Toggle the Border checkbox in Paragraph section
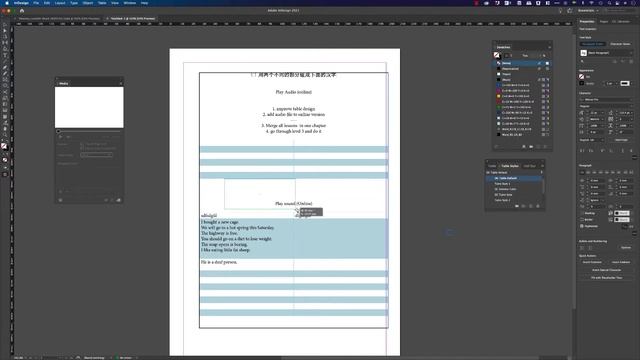The width and height of the screenshot is (640, 360). [582, 220]
